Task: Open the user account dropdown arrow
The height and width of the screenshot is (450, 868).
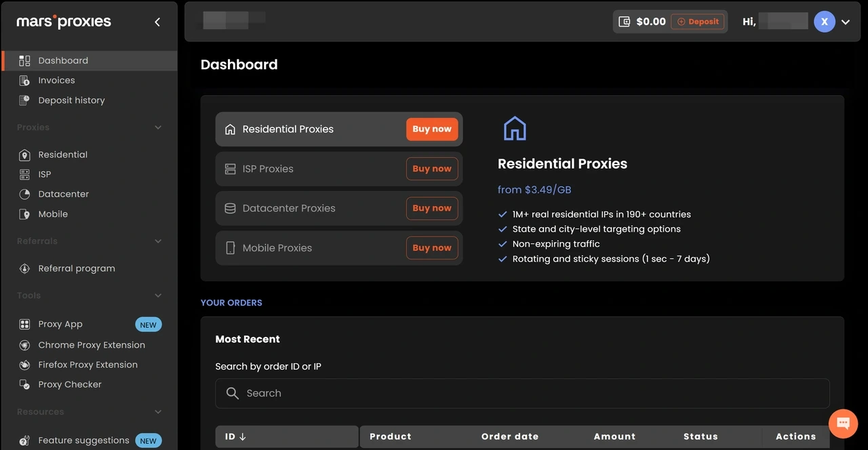Action: 846,22
